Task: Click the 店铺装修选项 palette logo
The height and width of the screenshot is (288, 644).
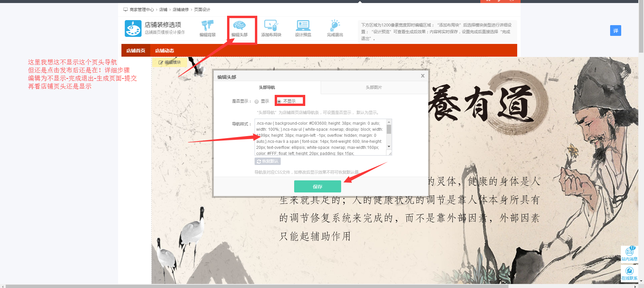Action: coord(133,28)
